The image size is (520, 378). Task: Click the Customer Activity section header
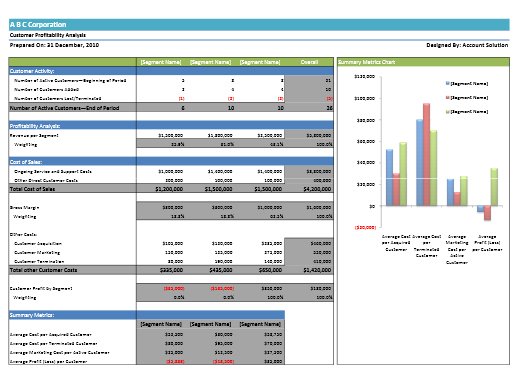coord(32,71)
